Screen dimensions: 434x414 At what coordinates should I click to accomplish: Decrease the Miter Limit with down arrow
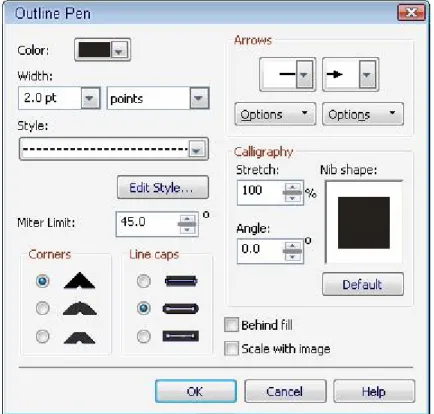187,229
